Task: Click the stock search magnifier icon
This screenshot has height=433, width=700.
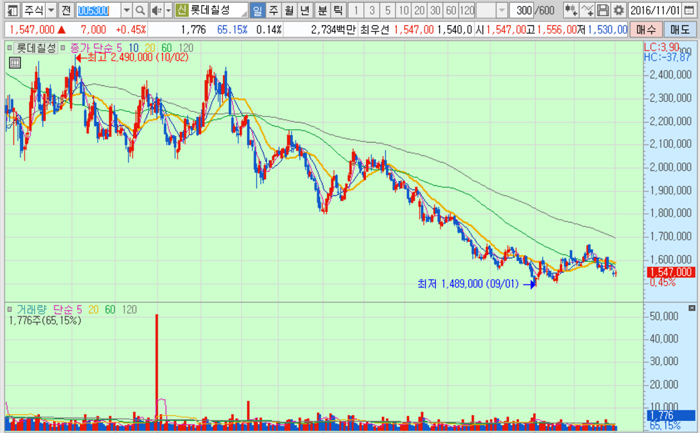Action: click(141, 10)
